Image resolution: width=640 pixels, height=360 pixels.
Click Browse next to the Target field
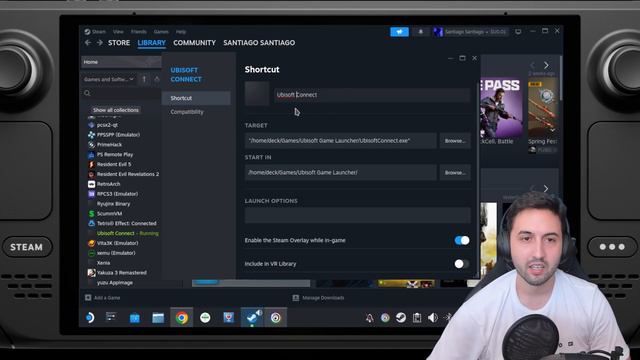pyautogui.click(x=455, y=141)
